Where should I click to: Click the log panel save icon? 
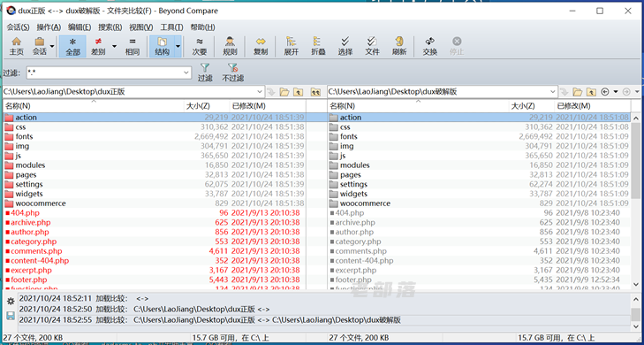pos(11,316)
